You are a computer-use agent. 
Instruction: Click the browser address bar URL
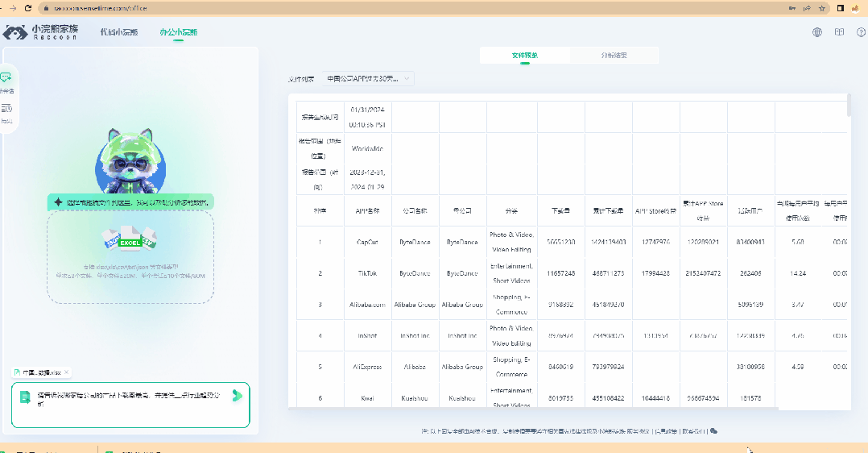point(101,8)
